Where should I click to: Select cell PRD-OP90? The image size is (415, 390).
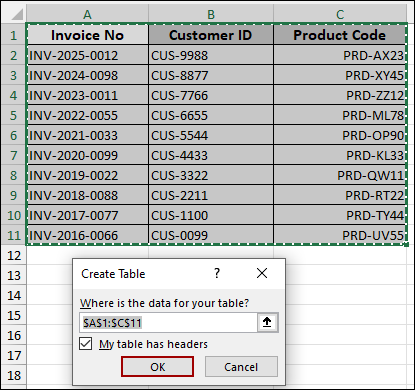[x=340, y=135]
